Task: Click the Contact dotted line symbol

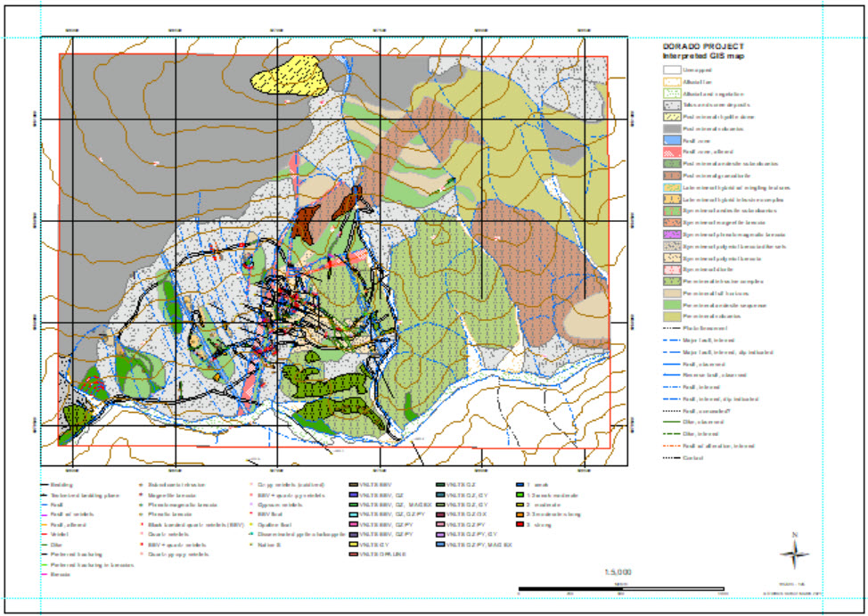Action: point(670,458)
